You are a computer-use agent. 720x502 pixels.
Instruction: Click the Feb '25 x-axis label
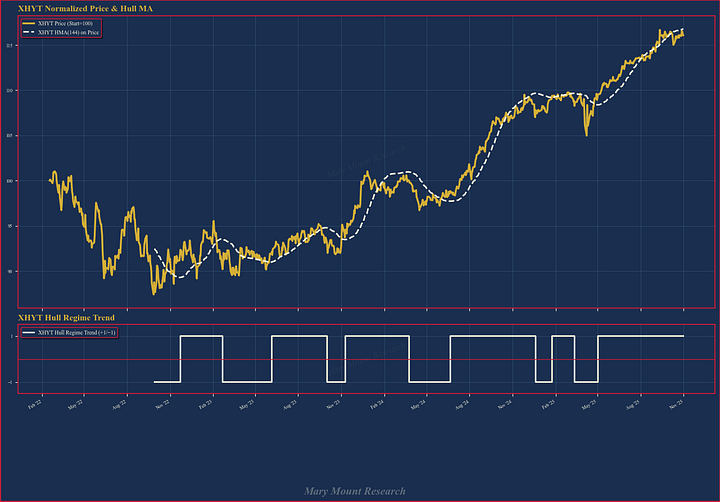tap(548, 404)
